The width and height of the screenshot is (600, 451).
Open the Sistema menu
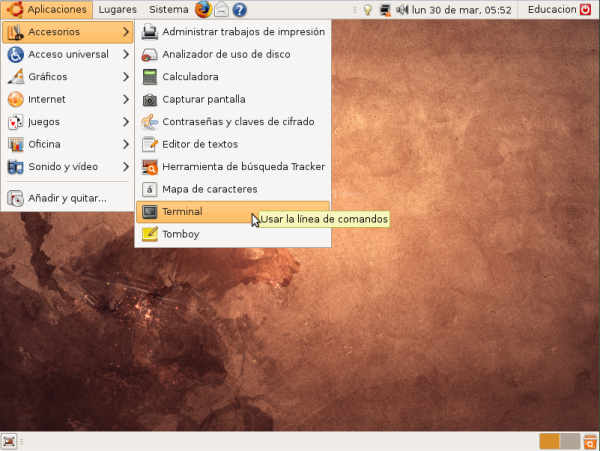click(x=168, y=10)
